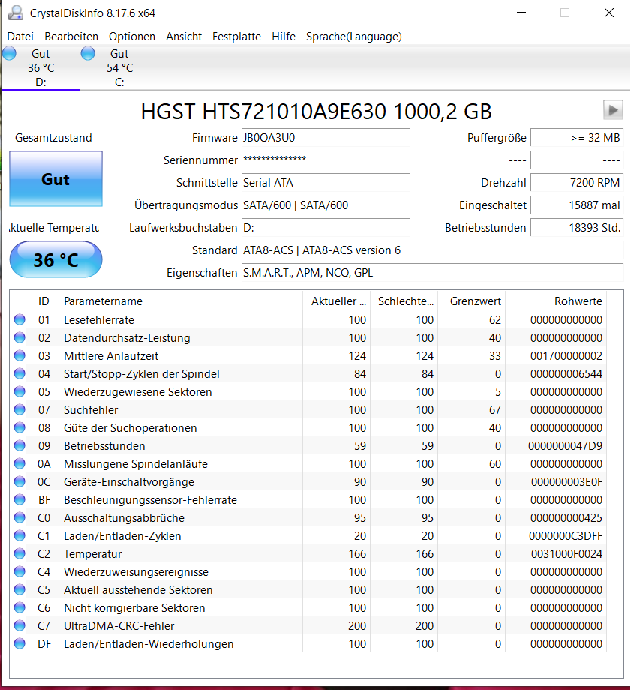Click the CrystalDiskInfo app icon in the title bar
The width and height of the screenshot is (630, 690).
tap(15, 13)
